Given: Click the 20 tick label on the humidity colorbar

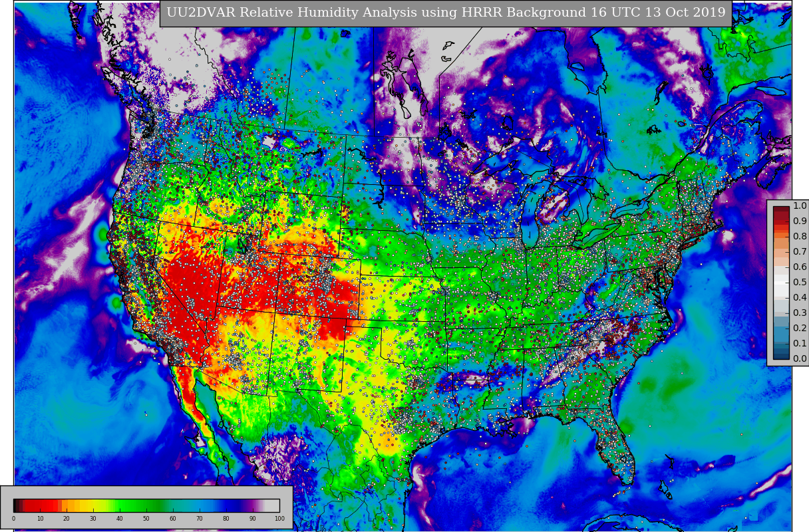Looking at the screenshot, I should coord(67,519).
